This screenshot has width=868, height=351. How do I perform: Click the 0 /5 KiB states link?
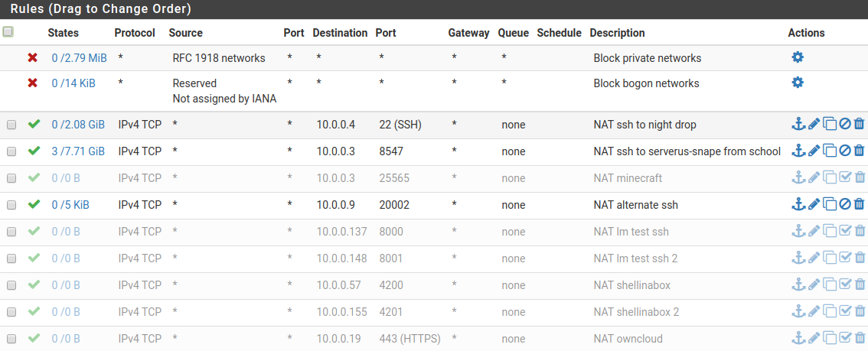tap(70, 205)
